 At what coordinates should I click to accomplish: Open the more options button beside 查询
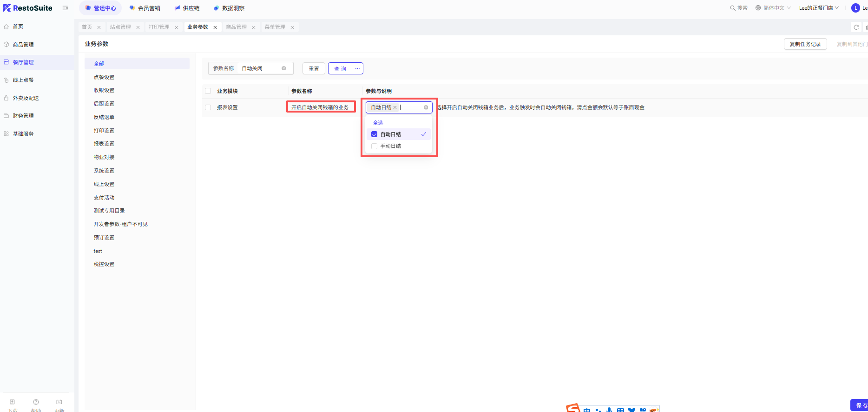click(x=357, y=68)
